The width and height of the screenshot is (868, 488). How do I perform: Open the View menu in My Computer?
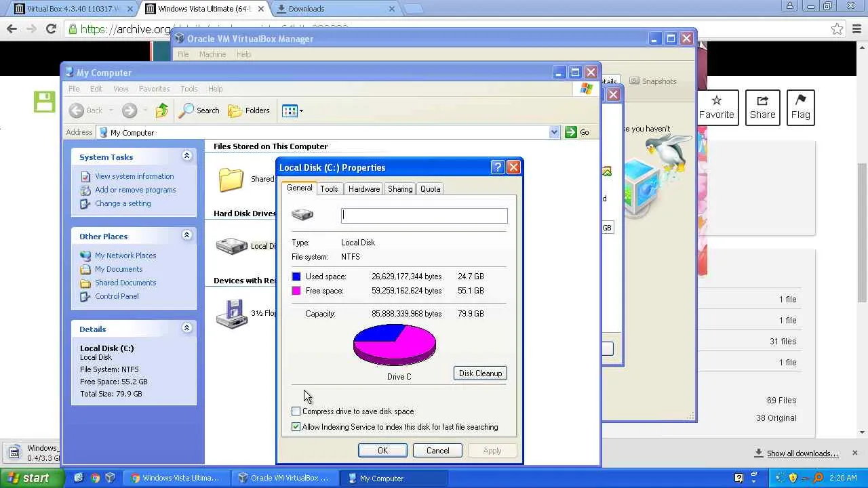[x=121, y=89]
